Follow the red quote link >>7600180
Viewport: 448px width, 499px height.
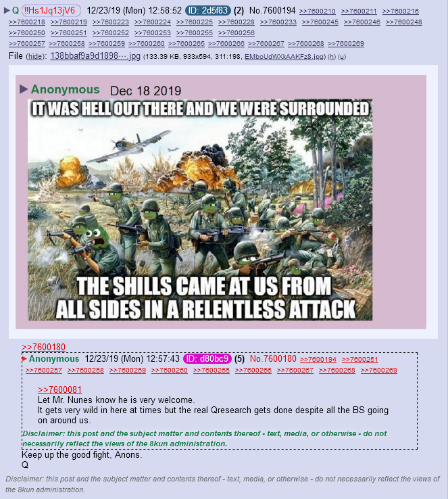(x=43, y=347)
